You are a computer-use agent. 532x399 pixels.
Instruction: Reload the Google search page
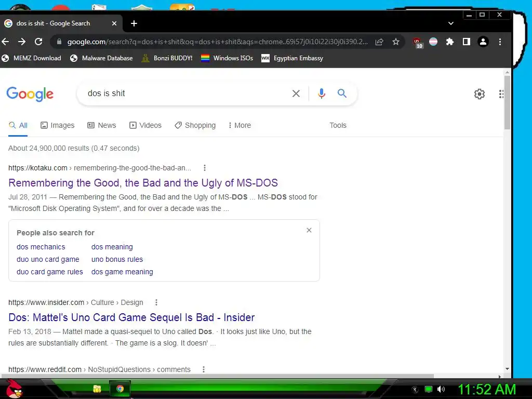pyautogui.click(x=38, y=42)
